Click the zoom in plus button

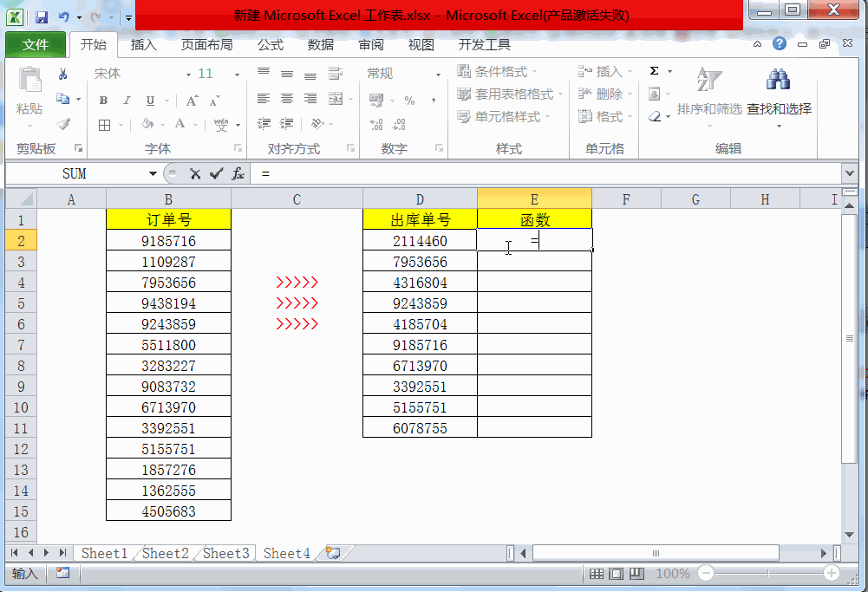pos(831,573)
